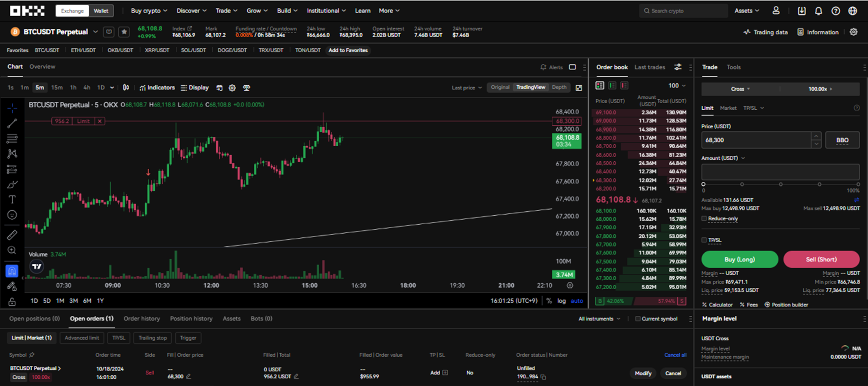Open the Trading data link

(765, 32)
